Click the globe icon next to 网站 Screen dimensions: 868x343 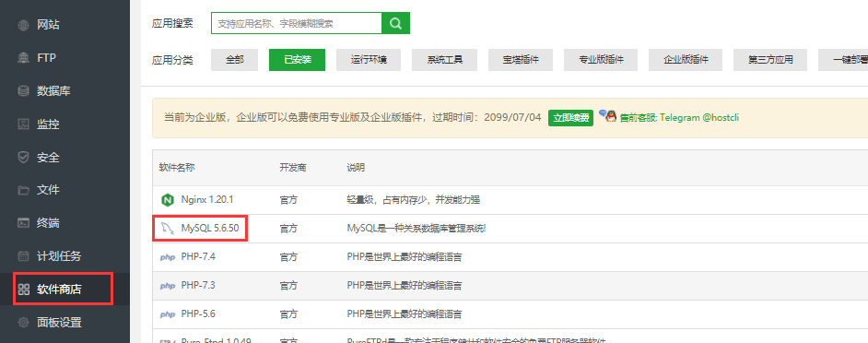click(23, 25)
